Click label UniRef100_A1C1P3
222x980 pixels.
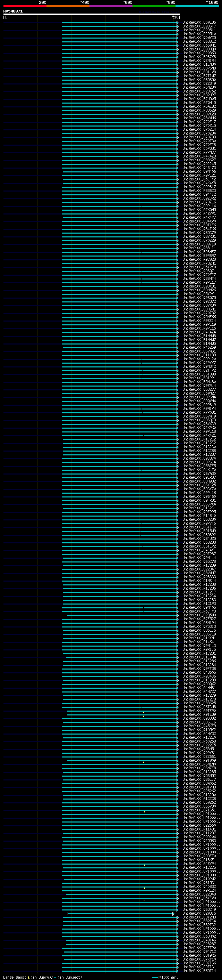(199, 604)
